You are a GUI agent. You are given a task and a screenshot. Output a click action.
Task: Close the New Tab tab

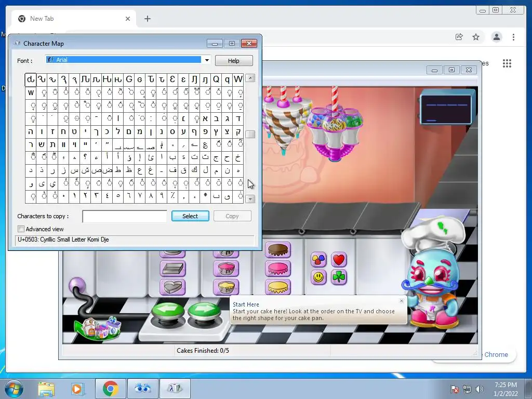[128, 19]
